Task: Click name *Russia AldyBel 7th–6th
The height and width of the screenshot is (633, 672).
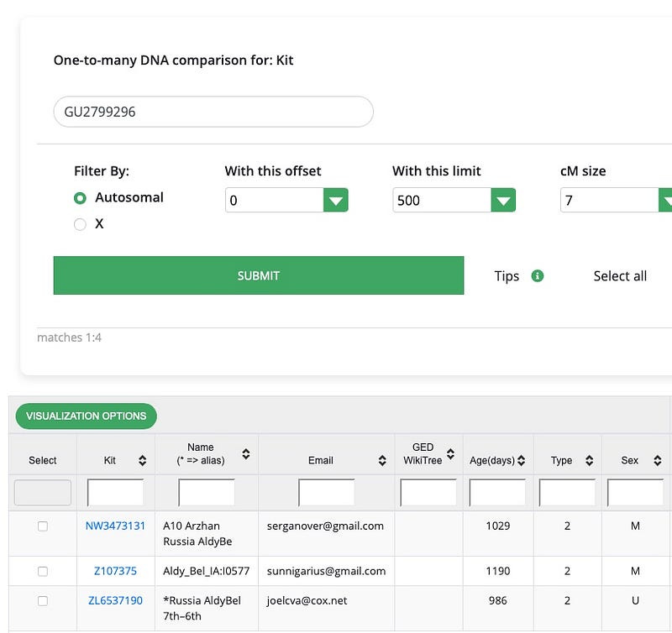Action: (x=202, y=608)
